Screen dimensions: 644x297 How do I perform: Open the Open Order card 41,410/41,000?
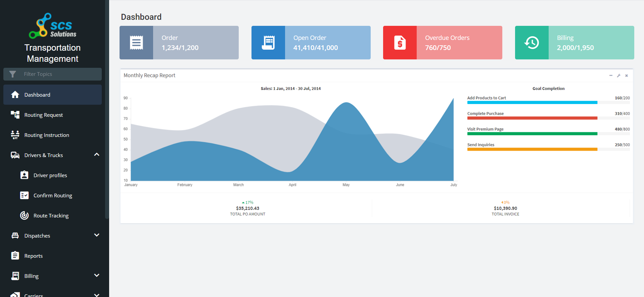[311, 43]
